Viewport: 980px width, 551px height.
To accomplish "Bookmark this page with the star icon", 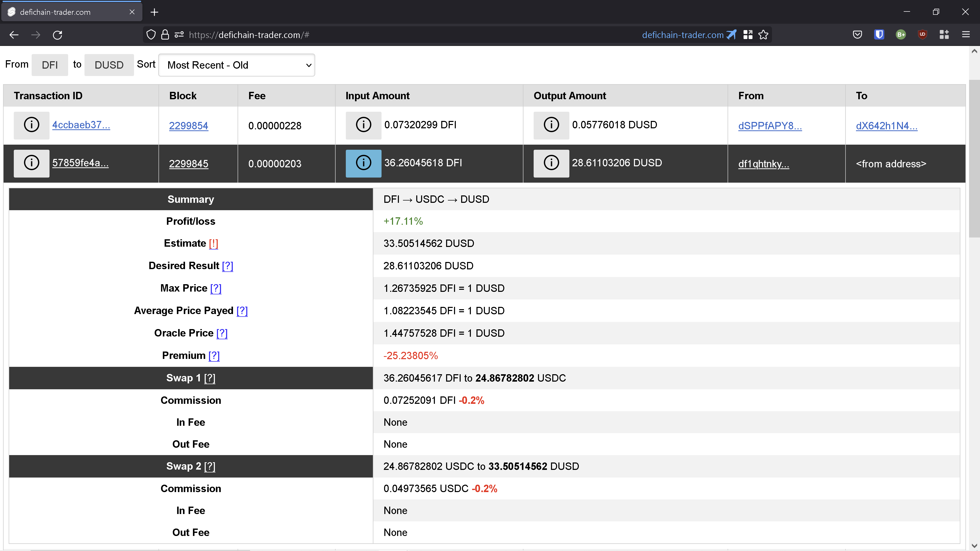I will [763, 35].
